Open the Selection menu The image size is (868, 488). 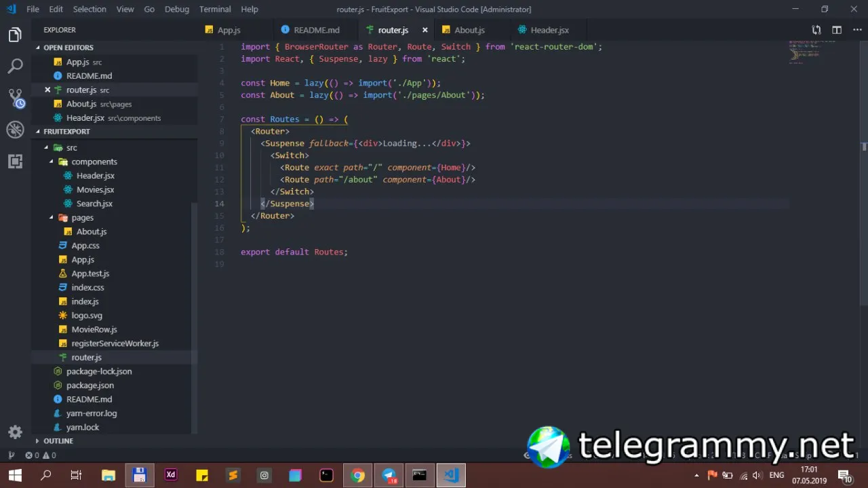click(x=90, y=9)
